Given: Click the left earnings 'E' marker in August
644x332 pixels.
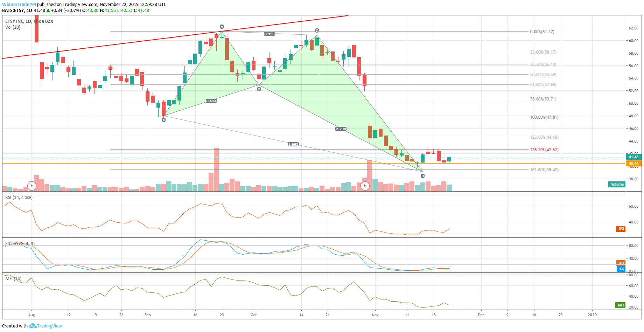Looking at the screenshot, I should 32,186.
